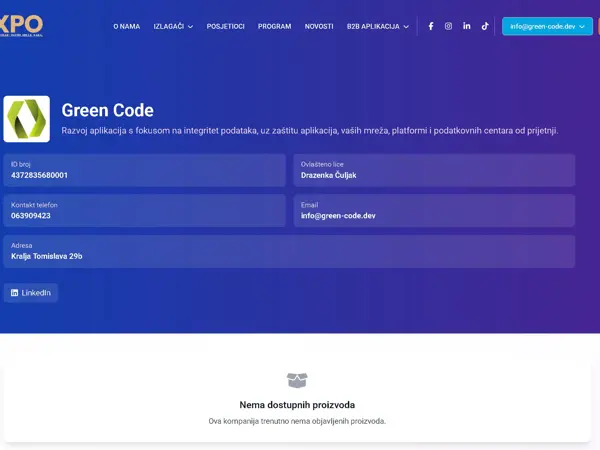This screenshot has width=600, height=450.
Task: Select address Kralja Tomislava 29b
Action: (x=47, y=256)
